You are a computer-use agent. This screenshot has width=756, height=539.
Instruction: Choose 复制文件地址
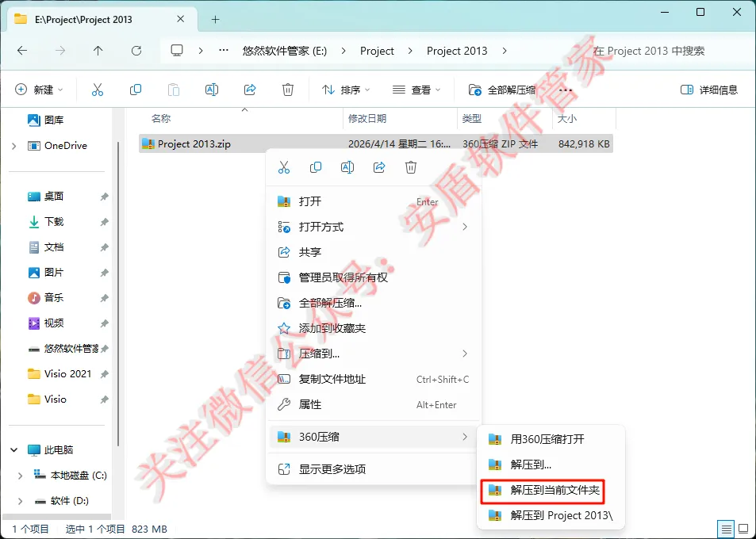[x=374, y=379]
